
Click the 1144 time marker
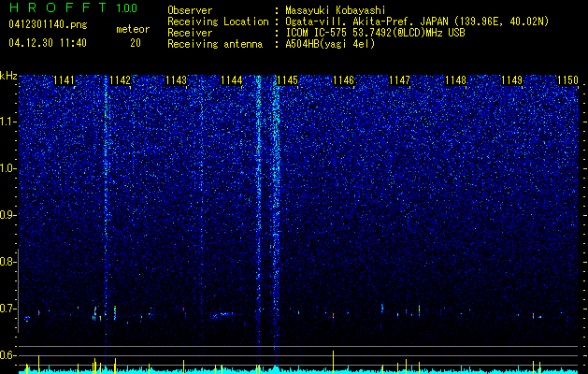(232, 80)
